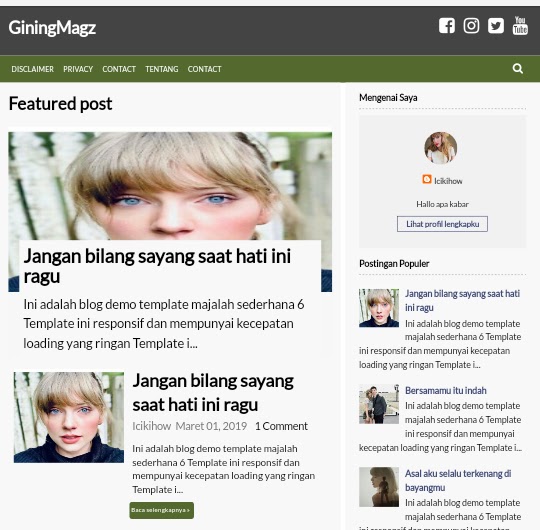This screenshot has width=540, height=530.
Task: Open the Privacy menu item
Action: [x=78, y=69]
